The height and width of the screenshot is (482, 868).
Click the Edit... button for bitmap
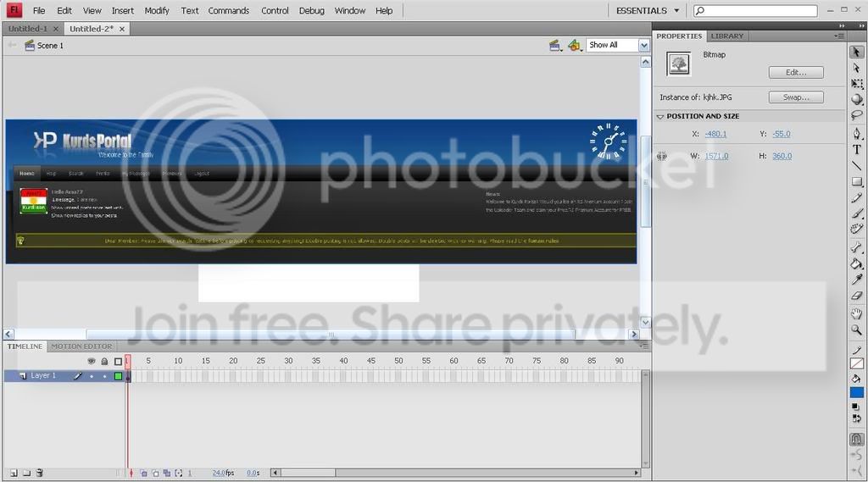click(796, 73)
